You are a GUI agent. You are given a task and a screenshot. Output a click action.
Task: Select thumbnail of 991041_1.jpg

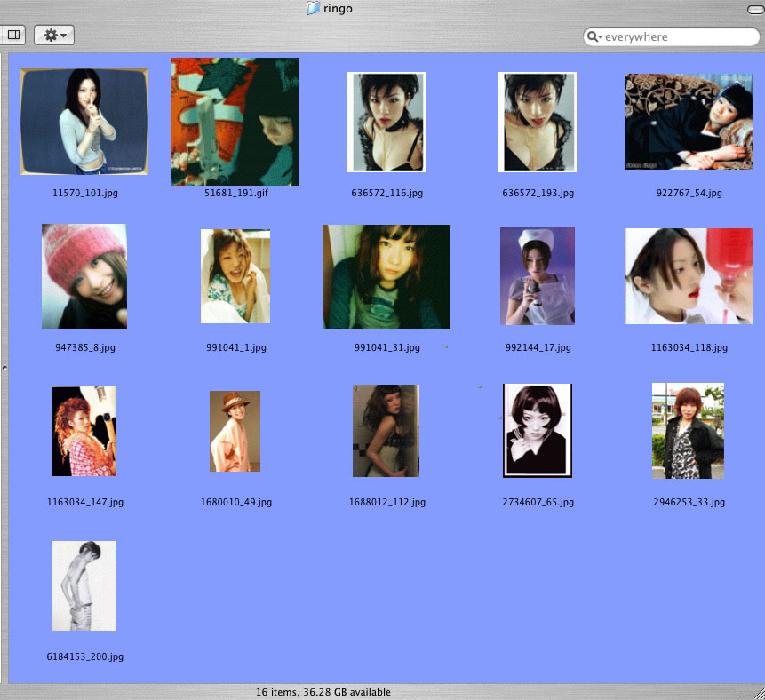tap(235, 276)
